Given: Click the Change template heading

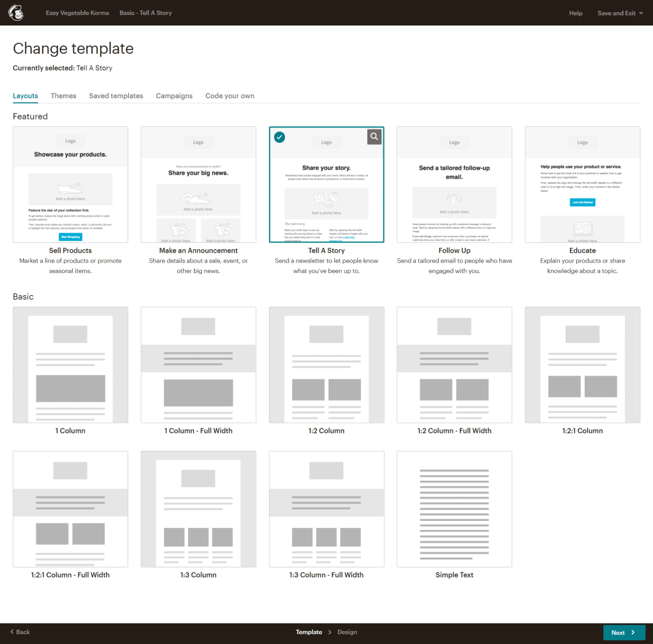Looking at the screenshot, I should click(73, 48).
